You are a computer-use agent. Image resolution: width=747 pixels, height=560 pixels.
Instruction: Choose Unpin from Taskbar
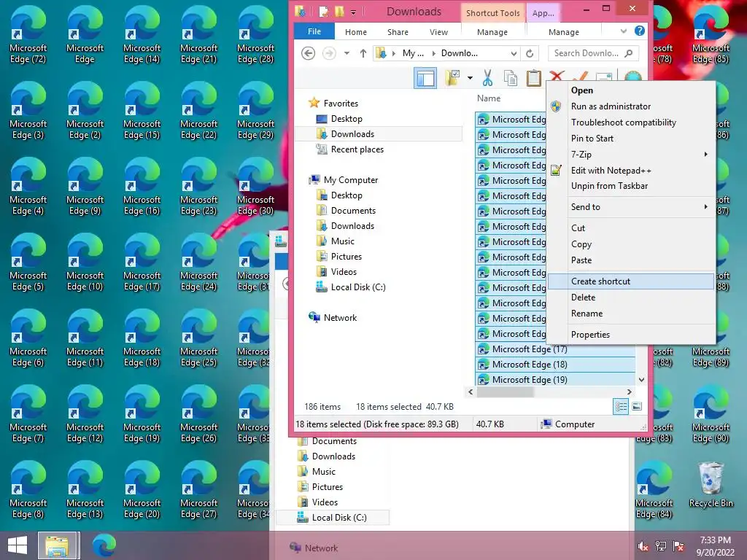pos(631,186)
